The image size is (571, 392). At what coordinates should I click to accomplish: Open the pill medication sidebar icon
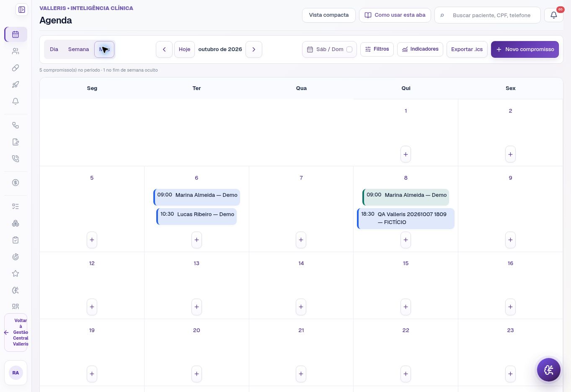tap(16, 68)
